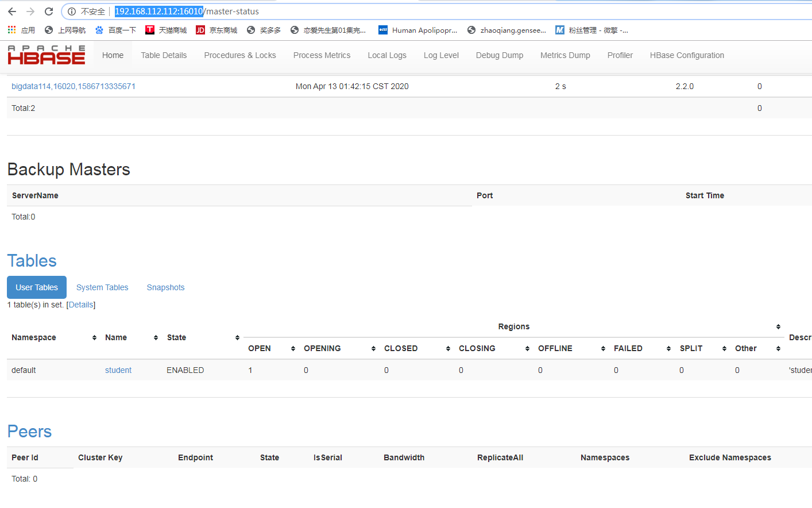Click the Start Time column header
The height and width of the screenshot is (508, 812).
pyautogui.click(x=705, y=195)
